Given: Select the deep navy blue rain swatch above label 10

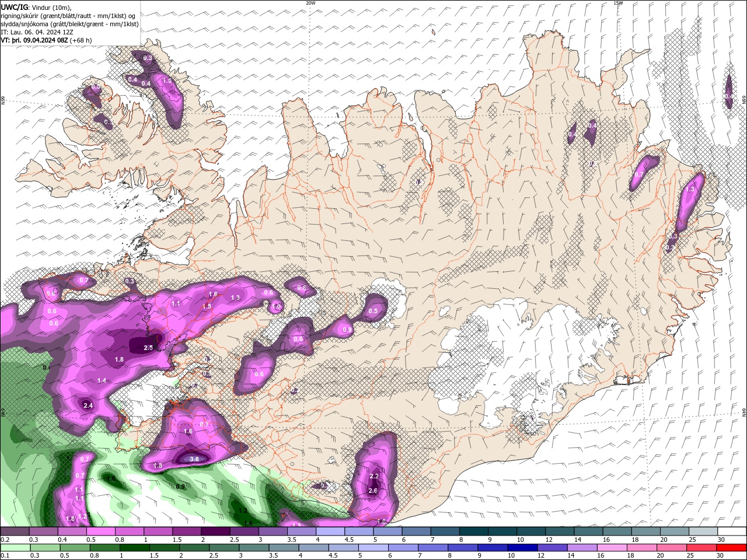Looking at the screenshot, I should pos(521,548).
